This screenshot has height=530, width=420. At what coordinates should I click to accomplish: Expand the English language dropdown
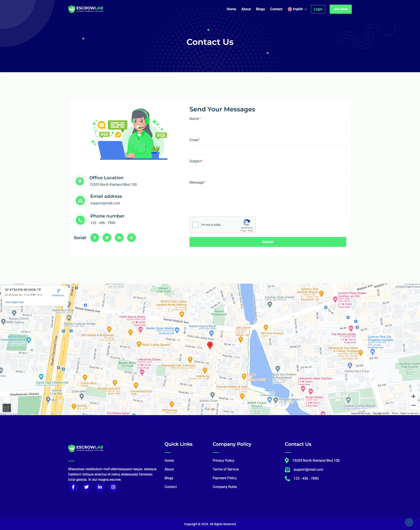pos(297,9)
